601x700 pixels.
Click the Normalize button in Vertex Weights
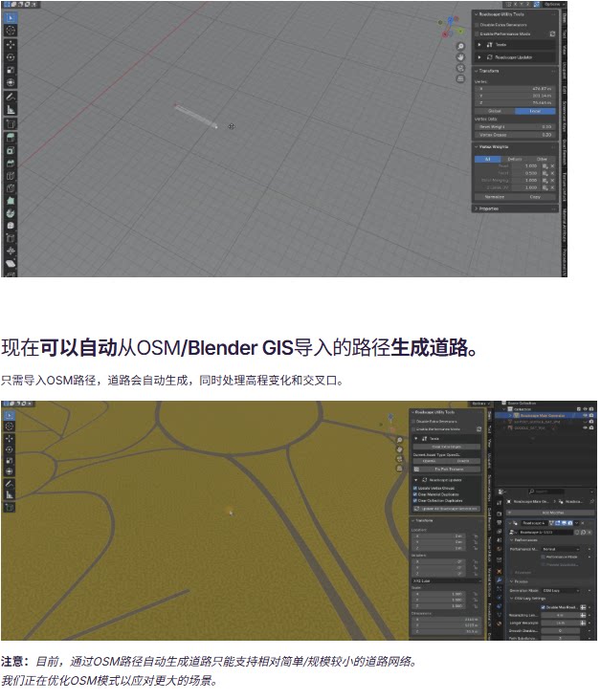[x=495, y=197]
